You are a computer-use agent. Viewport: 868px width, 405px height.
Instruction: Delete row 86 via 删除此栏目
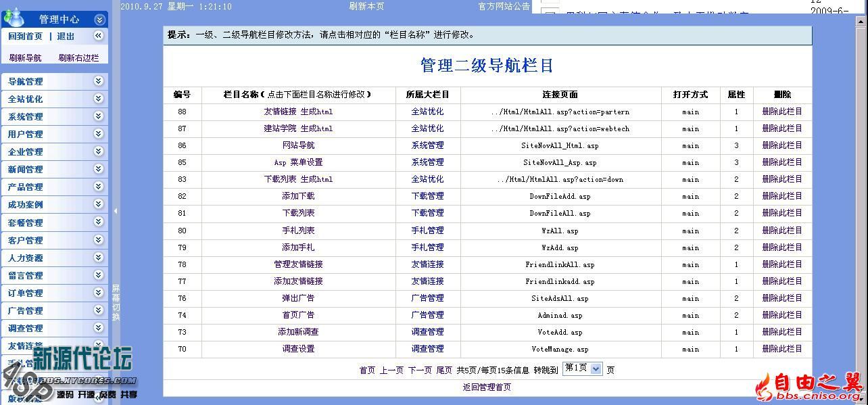(x=782, y=145)
